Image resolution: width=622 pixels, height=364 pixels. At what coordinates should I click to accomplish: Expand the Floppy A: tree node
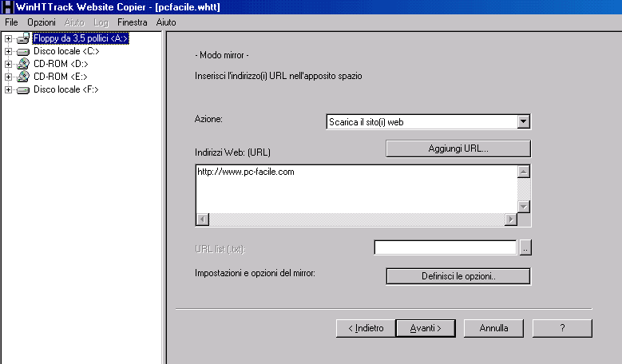8,38
